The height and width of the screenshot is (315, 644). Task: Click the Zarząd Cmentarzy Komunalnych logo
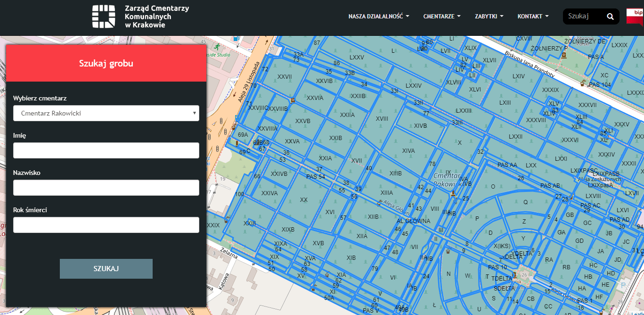(x=140, y=17)
